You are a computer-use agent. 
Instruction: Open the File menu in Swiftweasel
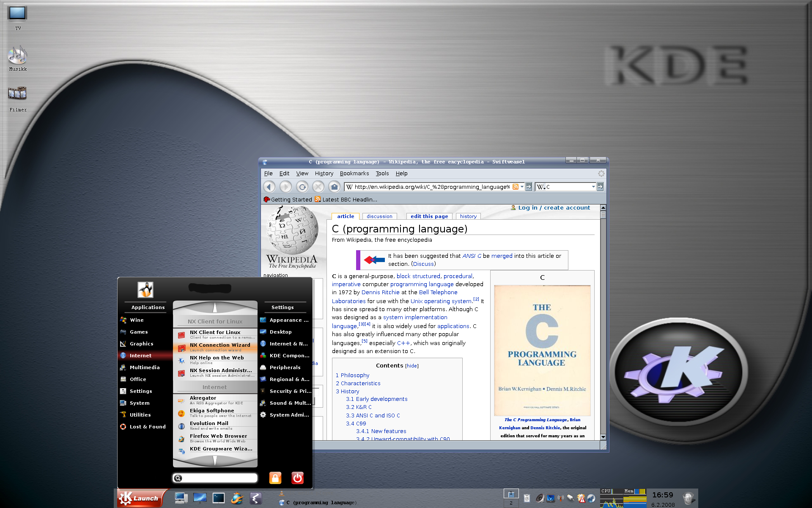[x=268, y=173]
